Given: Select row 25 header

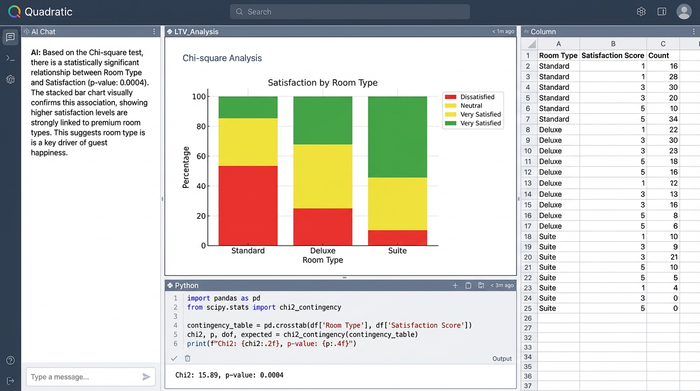Looking at the screenshot, I should [x=529, y=308].
